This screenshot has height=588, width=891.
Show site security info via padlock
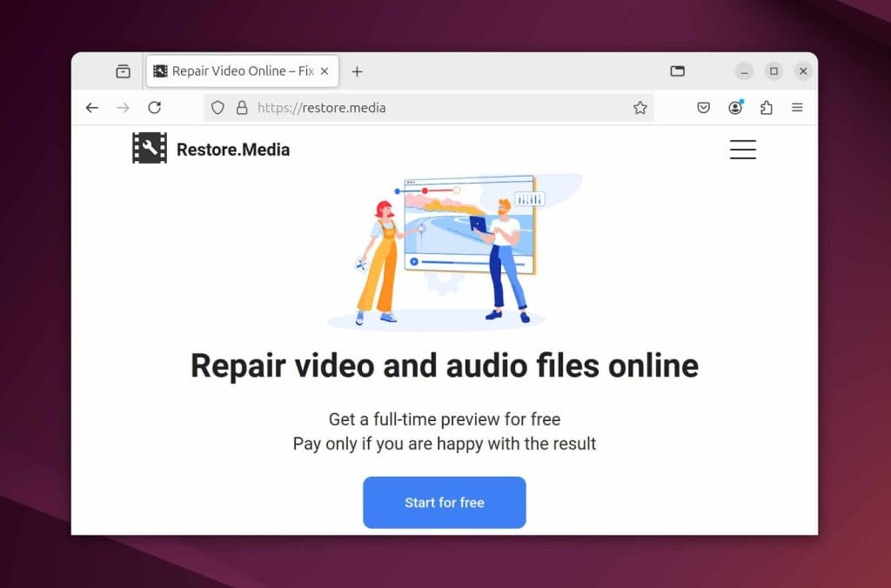tap(242, 108)
